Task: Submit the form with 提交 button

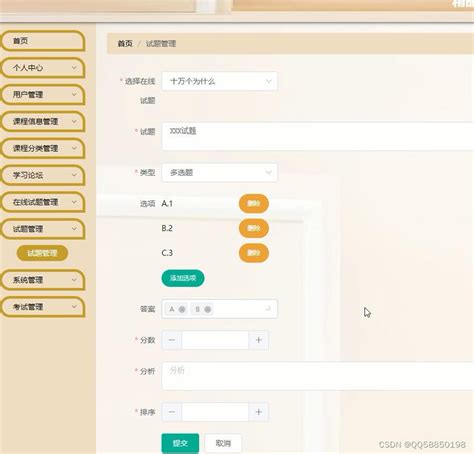Action: [x=180, y=443]
